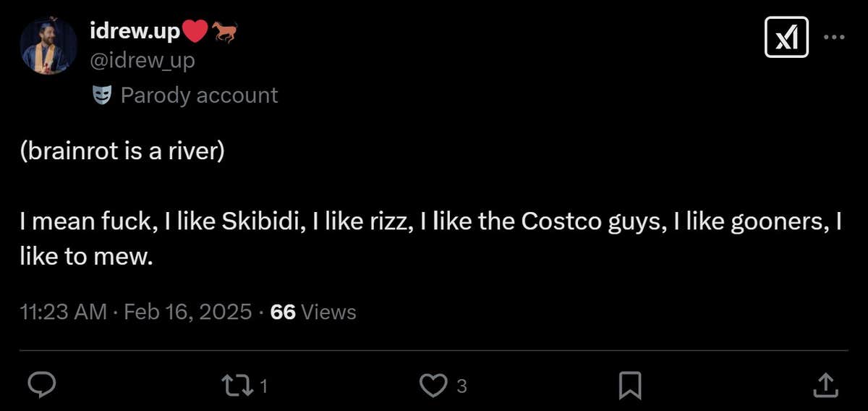Click the repost count number 1
This screenshot has height=411, width=868.
point(263,386)
